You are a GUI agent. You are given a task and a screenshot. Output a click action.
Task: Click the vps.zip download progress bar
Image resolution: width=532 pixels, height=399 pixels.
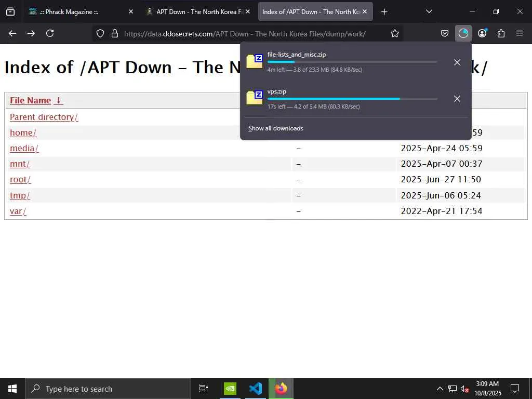(352, 99)
